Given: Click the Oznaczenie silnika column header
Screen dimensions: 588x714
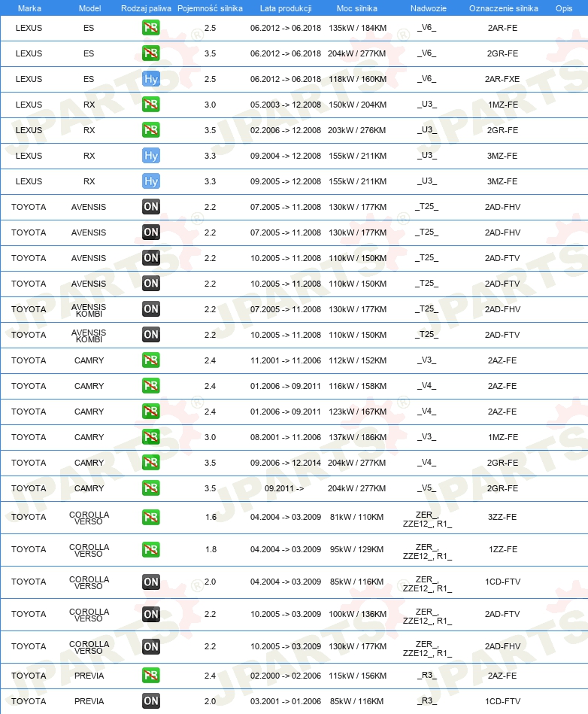Looking at the screenshot, I should click(x=503, y=8).
